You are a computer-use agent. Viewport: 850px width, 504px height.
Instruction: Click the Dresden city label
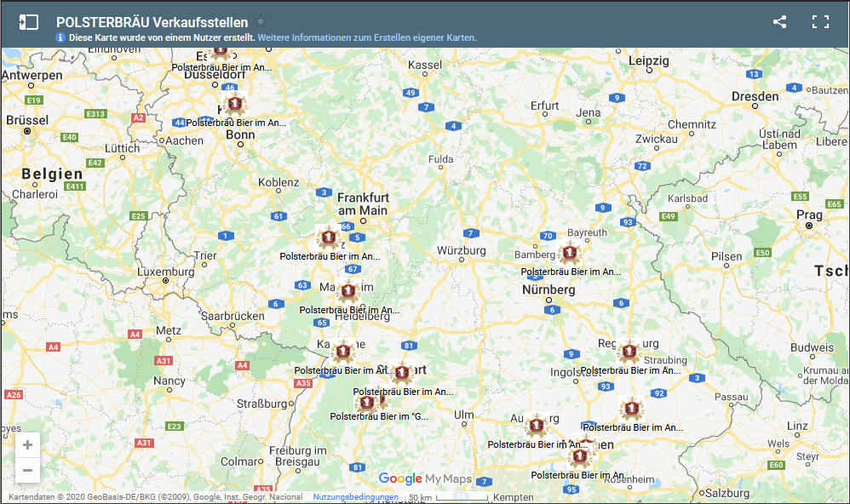755,96
